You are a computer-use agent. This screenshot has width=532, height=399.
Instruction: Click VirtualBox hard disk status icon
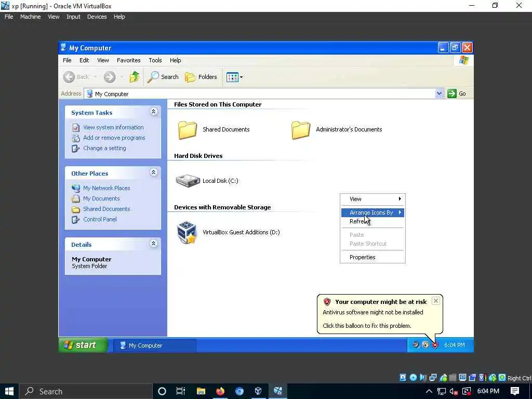(403, 378)
